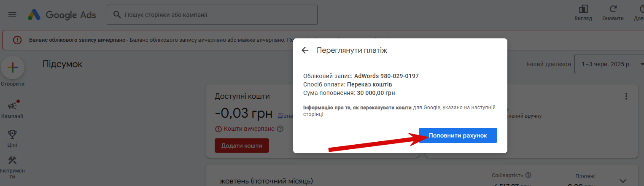644x186 pixels.
Task: Click the Інший діапазон label
Action: point(549,65)
